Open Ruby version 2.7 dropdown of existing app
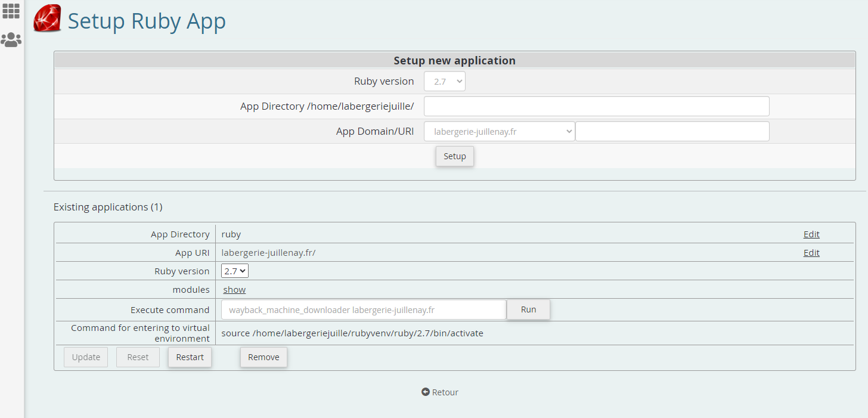Image resolution: width=868 pixels, height=418 pixels. coord(235,271)
